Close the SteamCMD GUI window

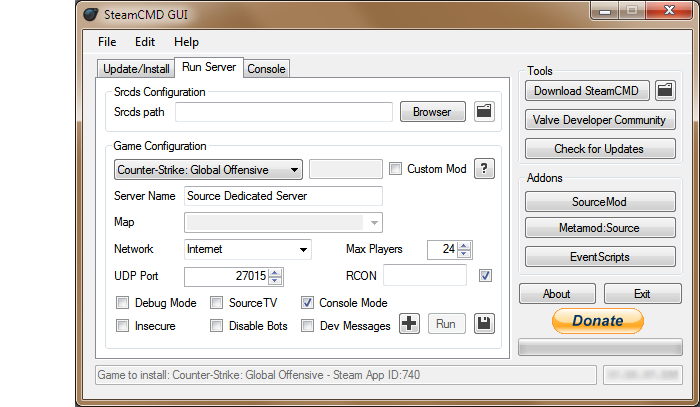[669, 10]
